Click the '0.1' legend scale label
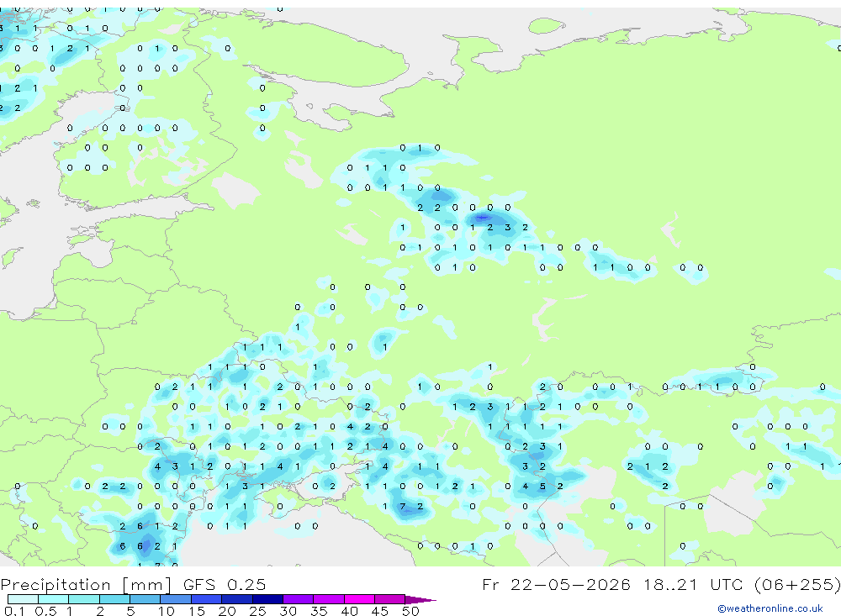 pos(14,611)
